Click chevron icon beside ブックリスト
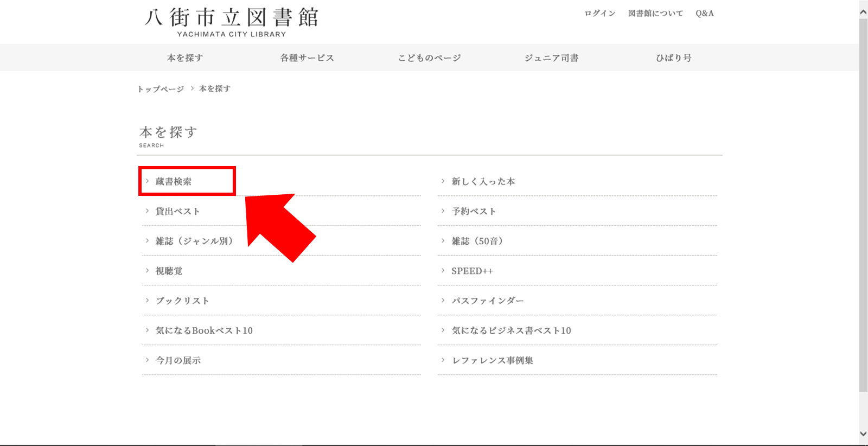 coord(147,301)
